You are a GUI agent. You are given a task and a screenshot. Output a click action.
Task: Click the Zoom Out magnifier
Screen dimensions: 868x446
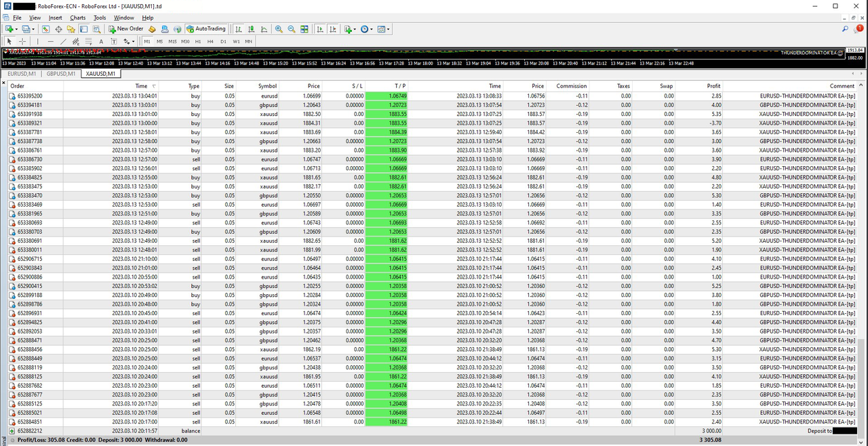(x=292, y=29)
